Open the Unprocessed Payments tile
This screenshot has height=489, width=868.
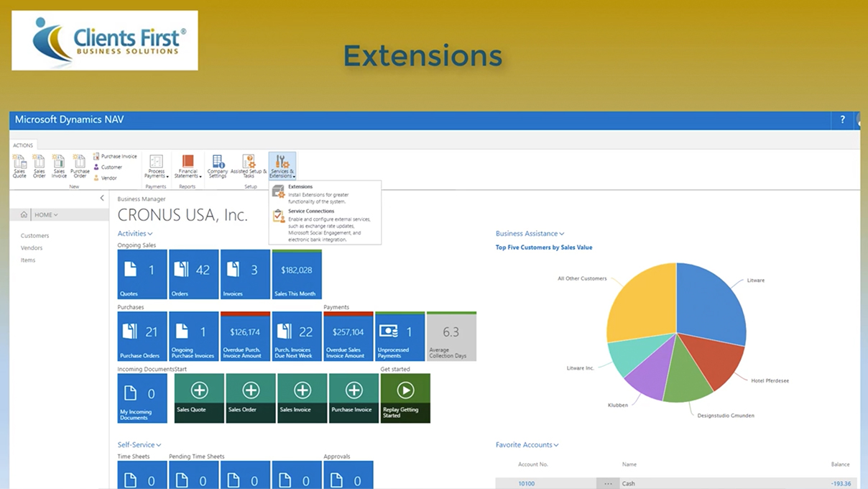pyautogui.click(x=400, y=336)
